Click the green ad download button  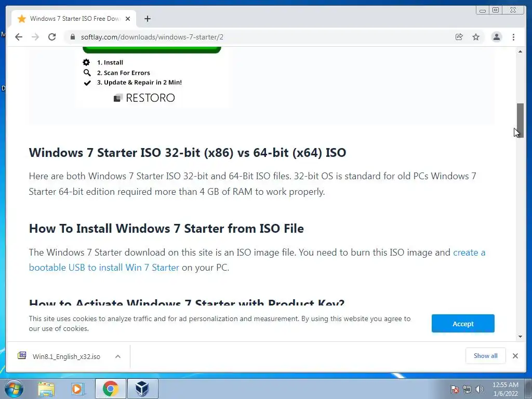(x=152, y=50)
